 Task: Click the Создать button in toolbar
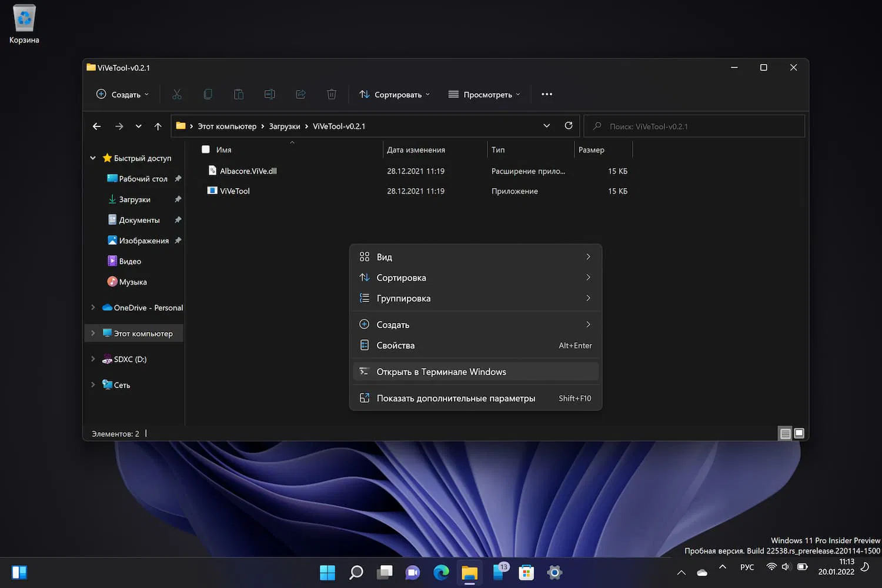coord(122,94)
